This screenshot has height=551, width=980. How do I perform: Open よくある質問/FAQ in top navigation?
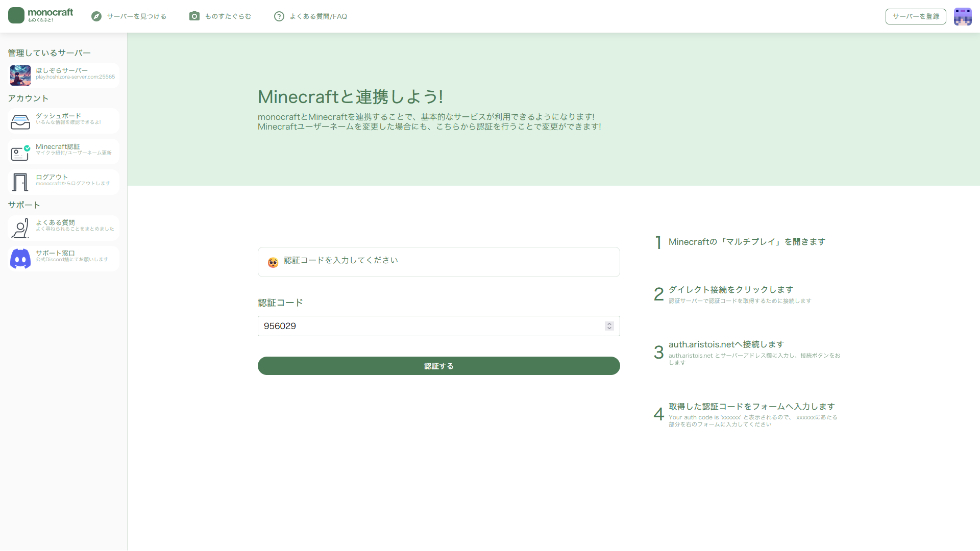click(318, 16)
